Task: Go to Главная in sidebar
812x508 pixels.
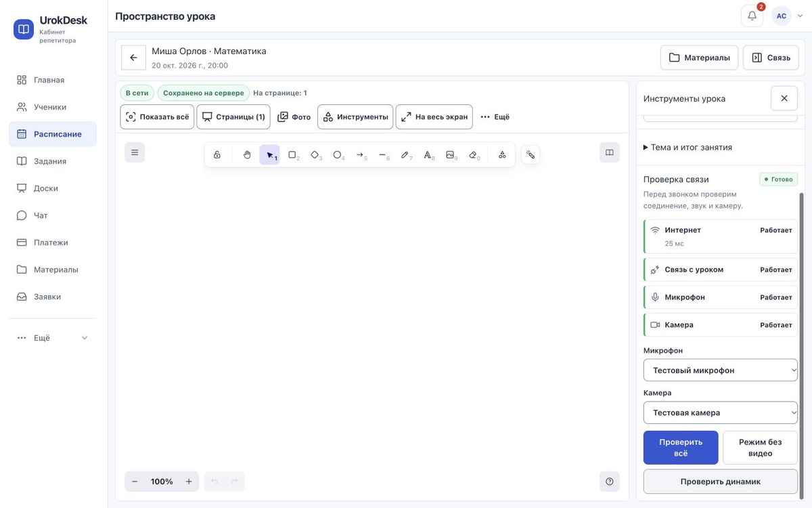Action: pos(53,80)
